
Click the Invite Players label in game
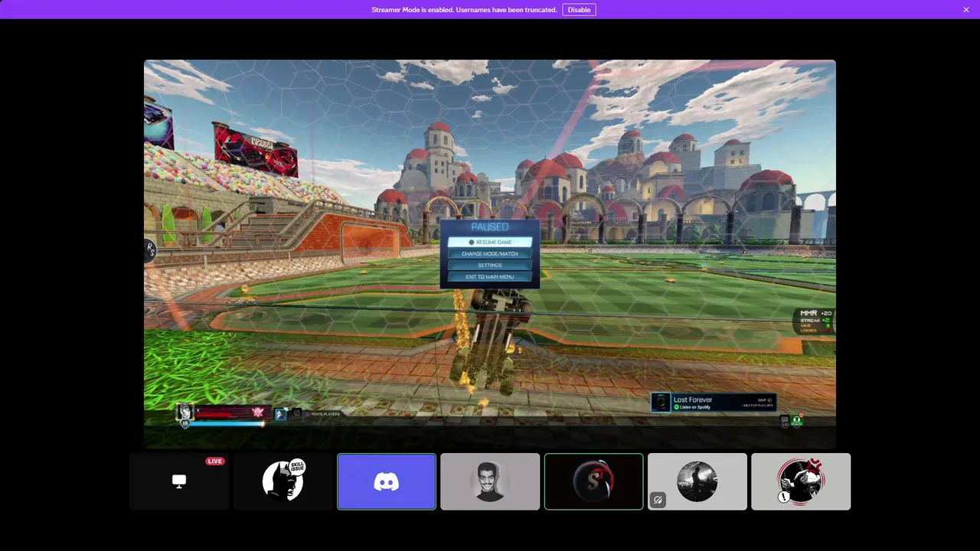pos(323,414)
